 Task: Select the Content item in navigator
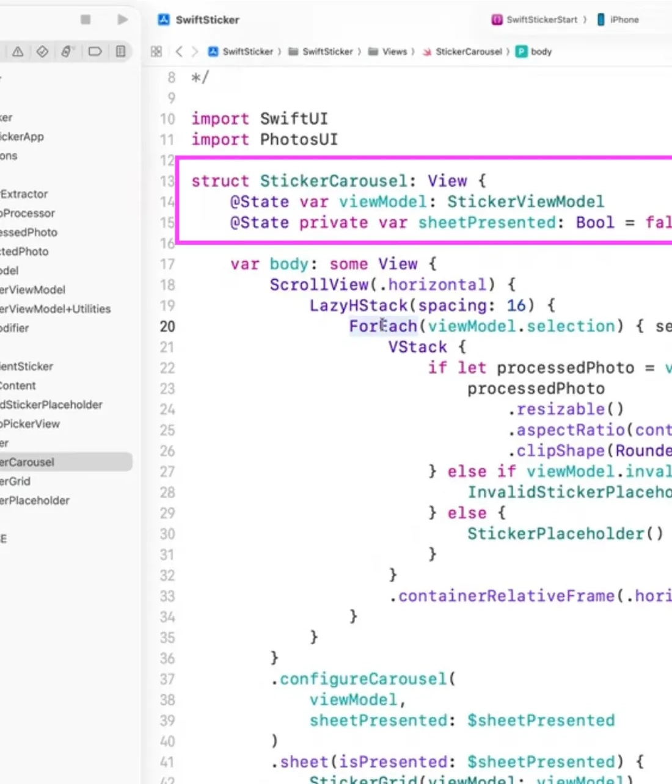coord(18,385)
